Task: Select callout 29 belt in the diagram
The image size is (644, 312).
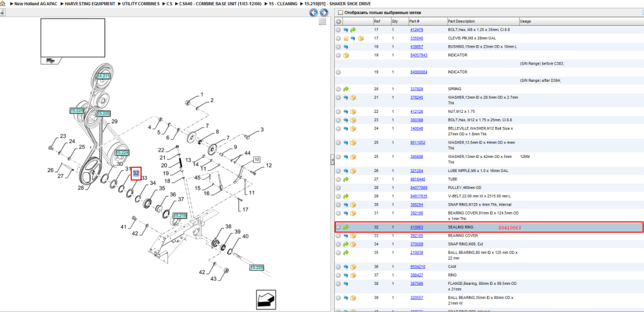Action: 115,121
